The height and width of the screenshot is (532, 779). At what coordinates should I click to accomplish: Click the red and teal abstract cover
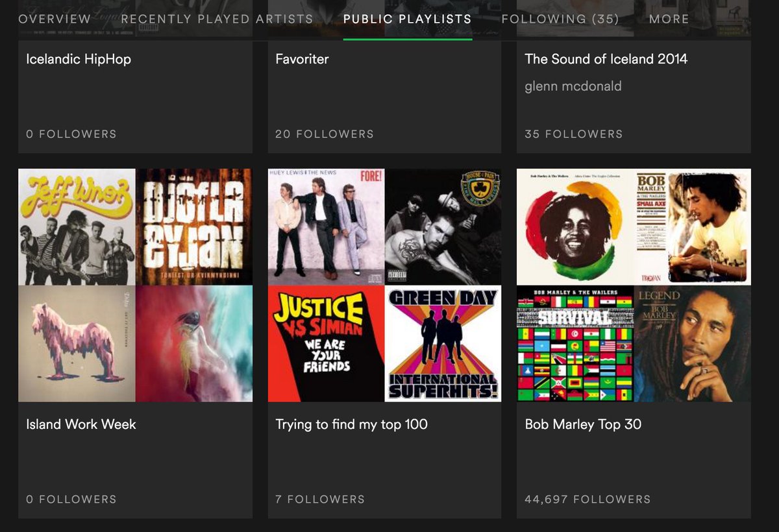click(x=194, y=344)
